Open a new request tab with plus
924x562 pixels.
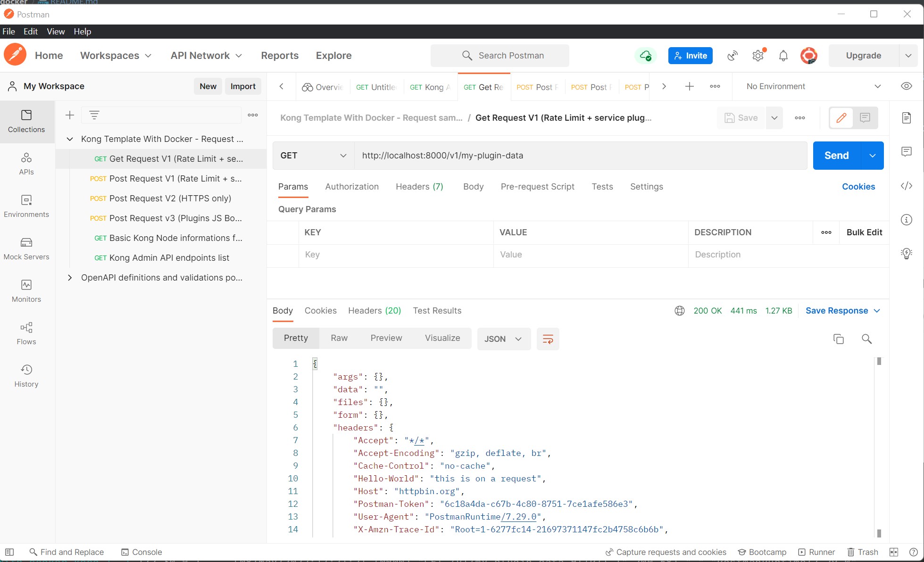[x=690, y=86]
